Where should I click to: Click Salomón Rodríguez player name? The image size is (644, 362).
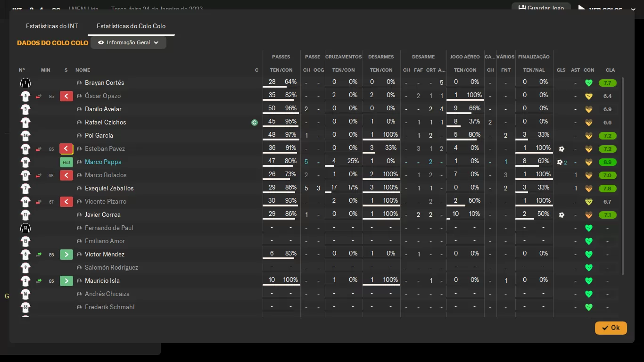(x=111, y=268)
